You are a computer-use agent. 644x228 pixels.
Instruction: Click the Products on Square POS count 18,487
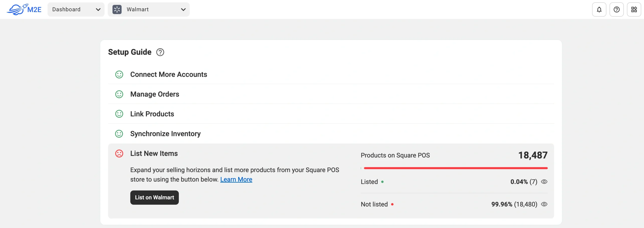(533, 155)
